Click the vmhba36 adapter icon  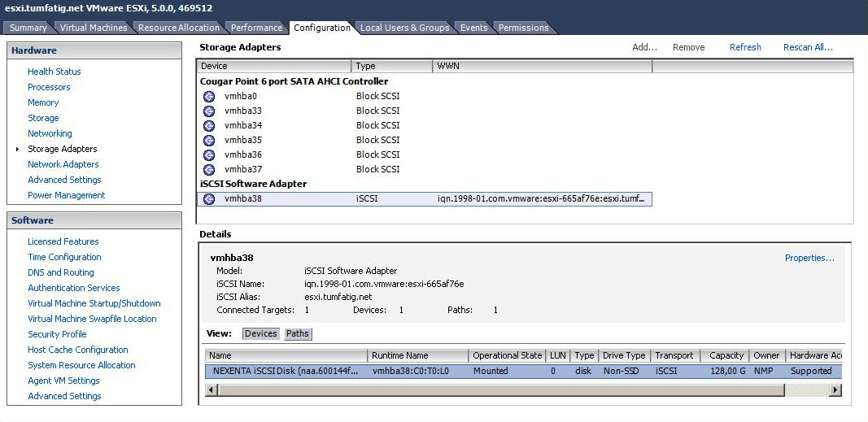(209, 154)
